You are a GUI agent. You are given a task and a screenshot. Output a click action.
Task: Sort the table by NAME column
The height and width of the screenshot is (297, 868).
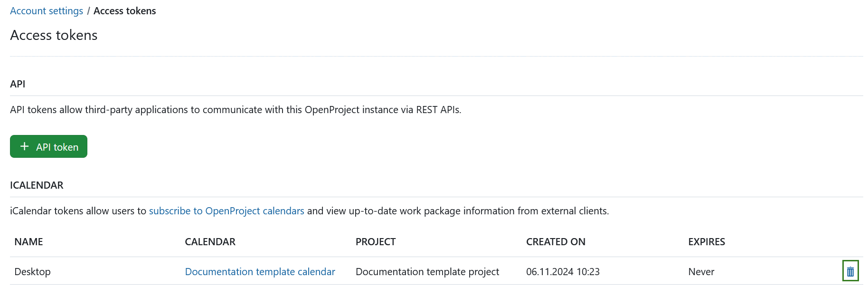(28, 241)
